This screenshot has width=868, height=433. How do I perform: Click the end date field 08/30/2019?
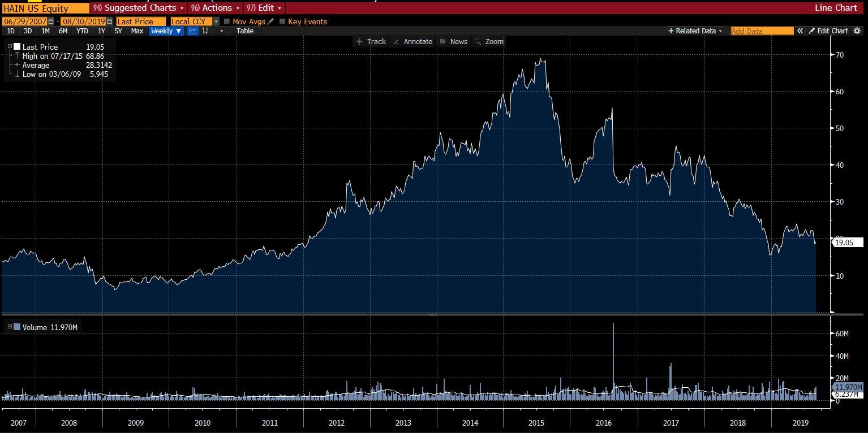click(84, 21)
